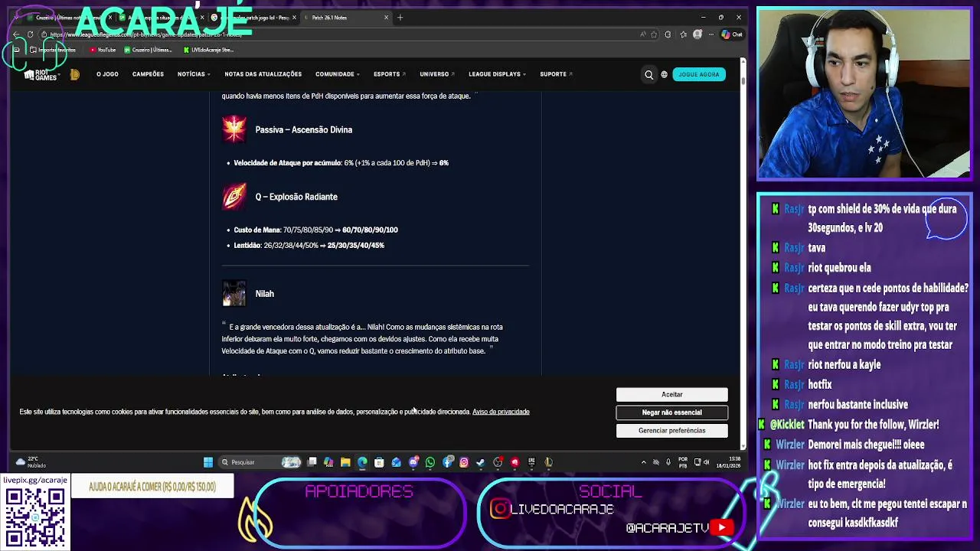Image resolution: width=980 pixels, height=551 pixels.
Task: Click the Explosão Radiante ability icon
Action: click(234, 197)
